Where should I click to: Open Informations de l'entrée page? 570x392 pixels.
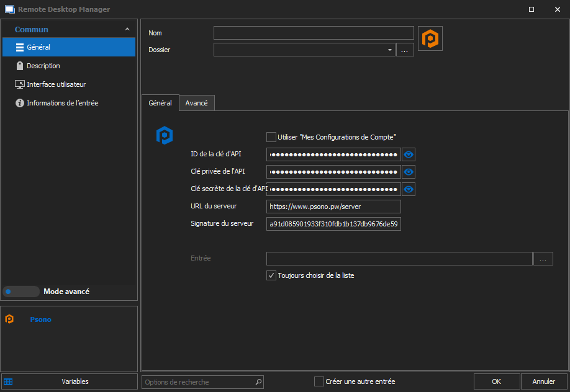click(x=62, y=103)
